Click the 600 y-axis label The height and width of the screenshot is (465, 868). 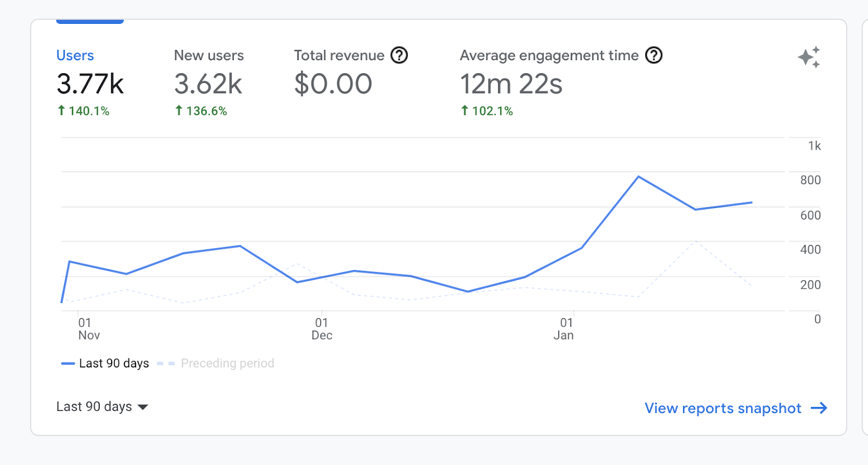[x=810, y=215]
